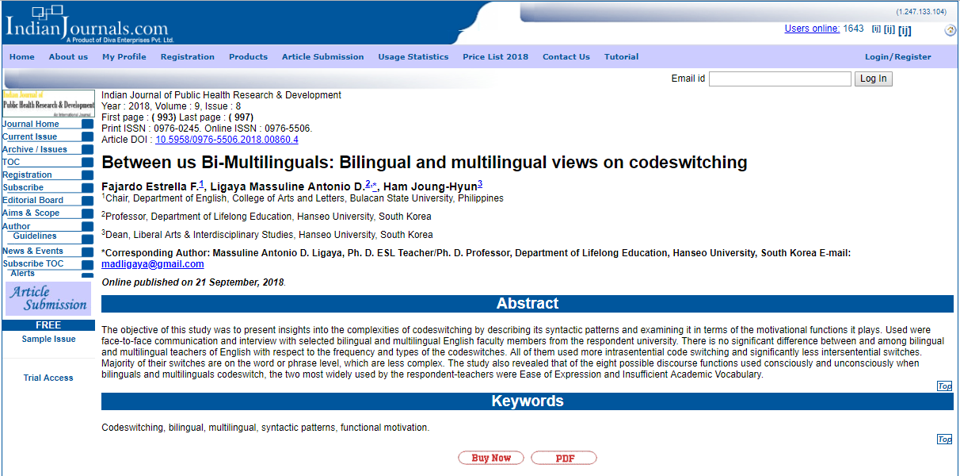Select smallest [ij] font size icon
Image resolution: width=960 pixels, height=476 pixels.
coord(876,29)
